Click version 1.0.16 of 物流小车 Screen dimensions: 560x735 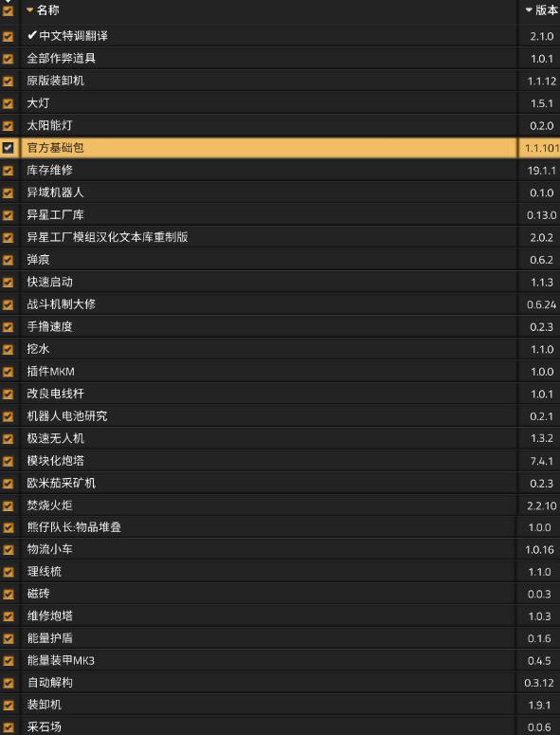tap(539, 549)
